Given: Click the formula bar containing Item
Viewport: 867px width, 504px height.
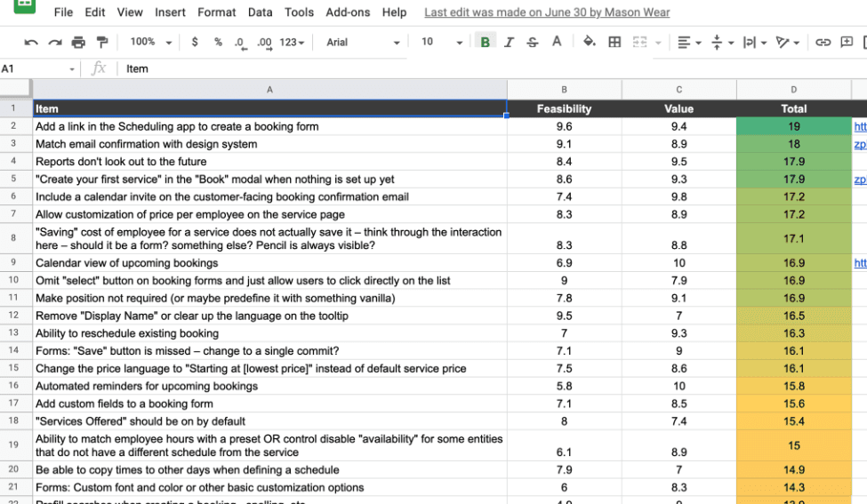Looking at the screenshot, I should tap(492, 68).
